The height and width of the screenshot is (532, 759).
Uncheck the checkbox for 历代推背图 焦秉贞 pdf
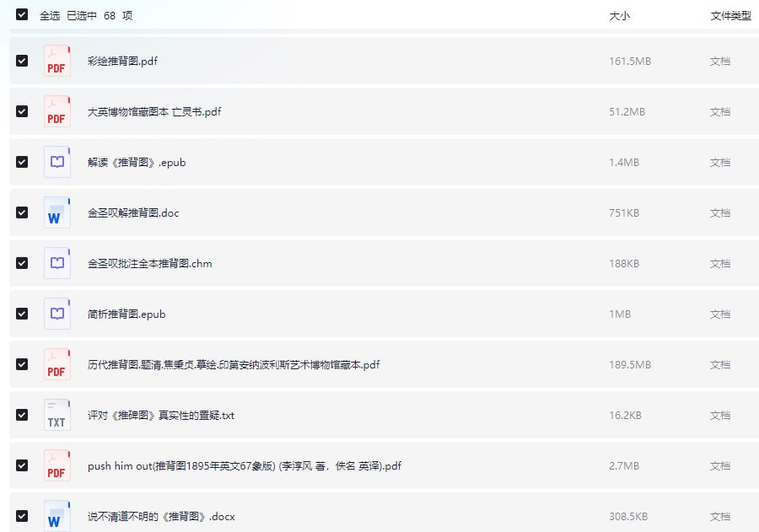pos(22,364)
